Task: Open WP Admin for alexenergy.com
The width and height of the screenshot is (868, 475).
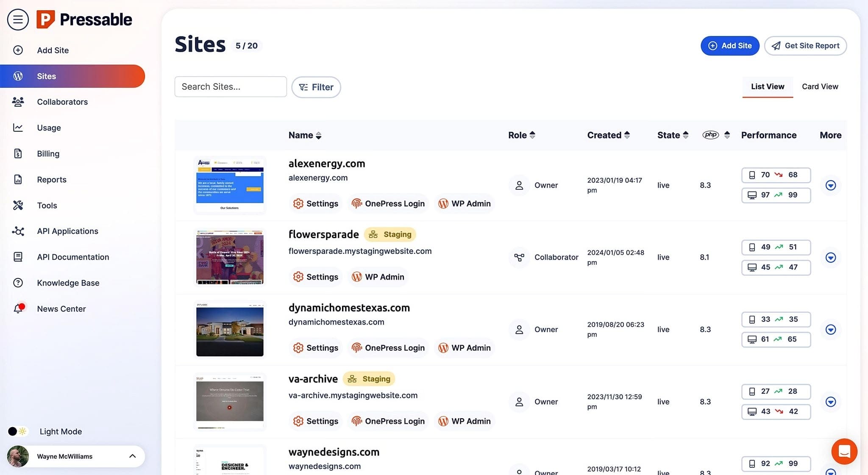Action: point(465,203)
